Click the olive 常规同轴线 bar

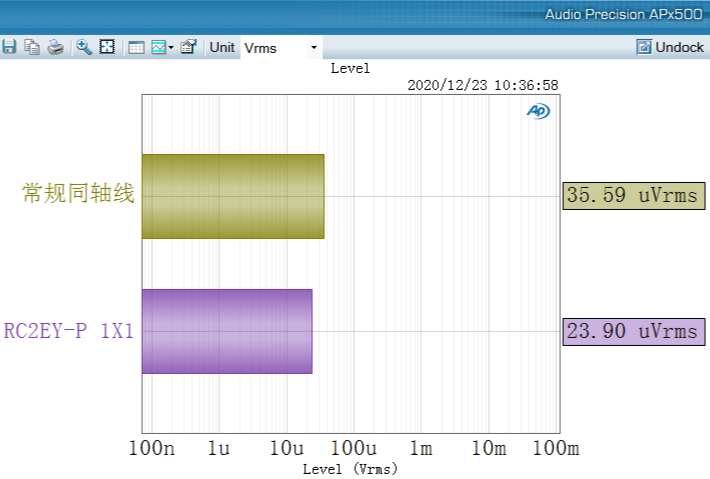pos(233,196)
